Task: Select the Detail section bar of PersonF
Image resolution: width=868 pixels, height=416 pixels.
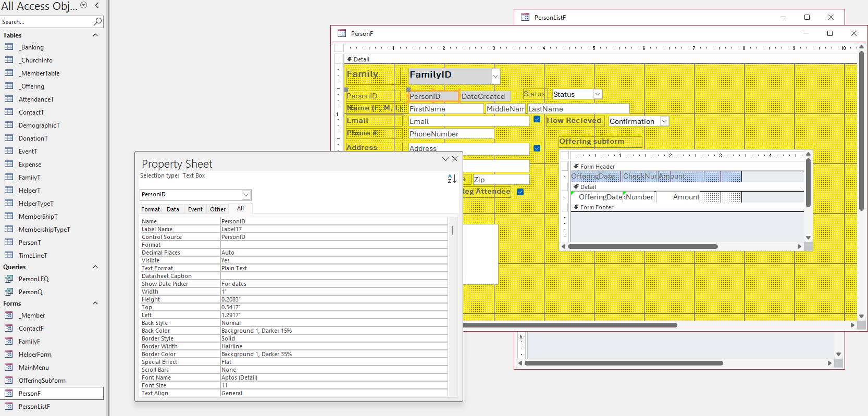Action: click(x=600, y=59)
